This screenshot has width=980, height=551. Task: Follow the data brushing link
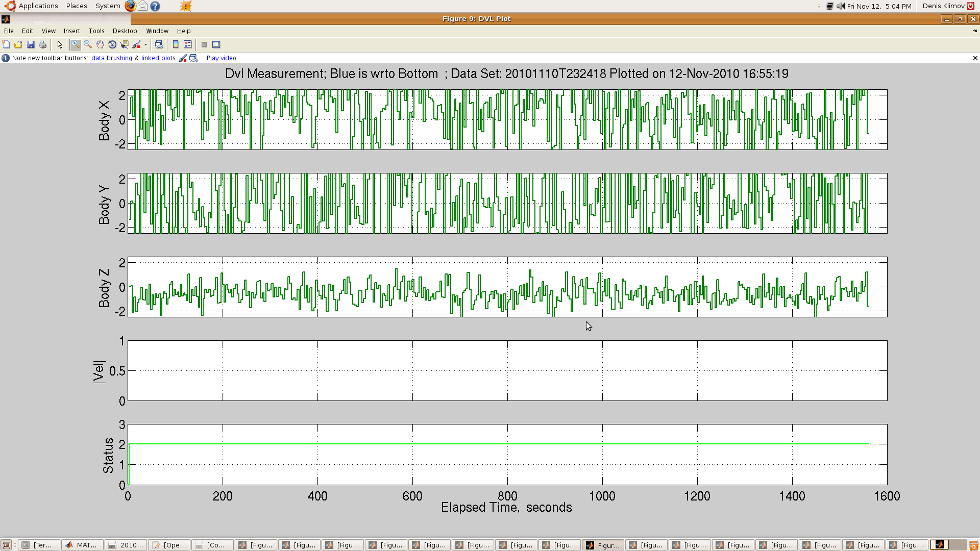[x=112, y=58]
